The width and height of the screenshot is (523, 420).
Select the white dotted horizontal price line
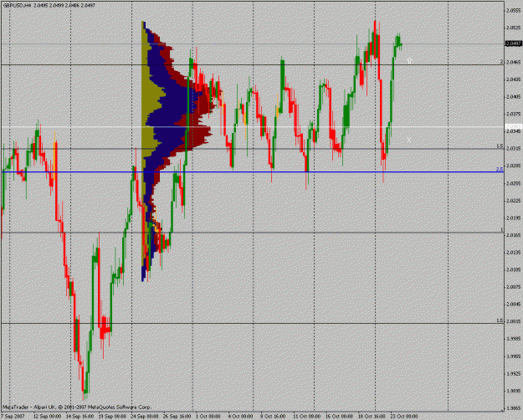(253, 127)
